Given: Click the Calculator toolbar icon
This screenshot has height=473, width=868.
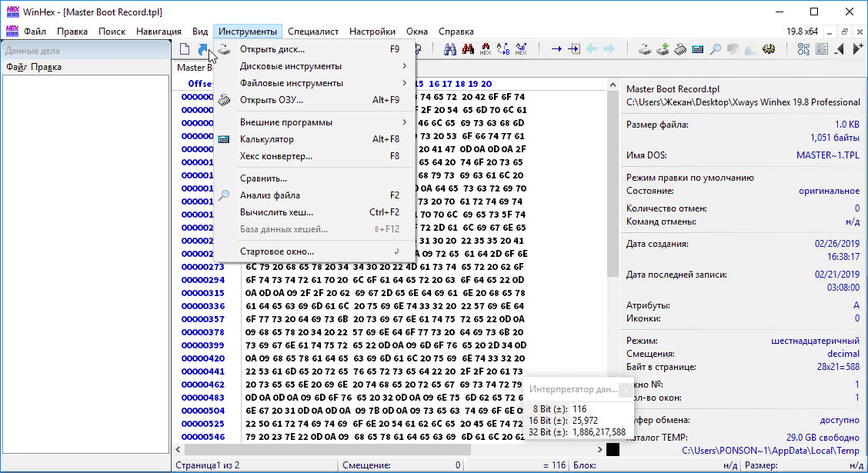Looking at the screenshot, I should point(698,49).
